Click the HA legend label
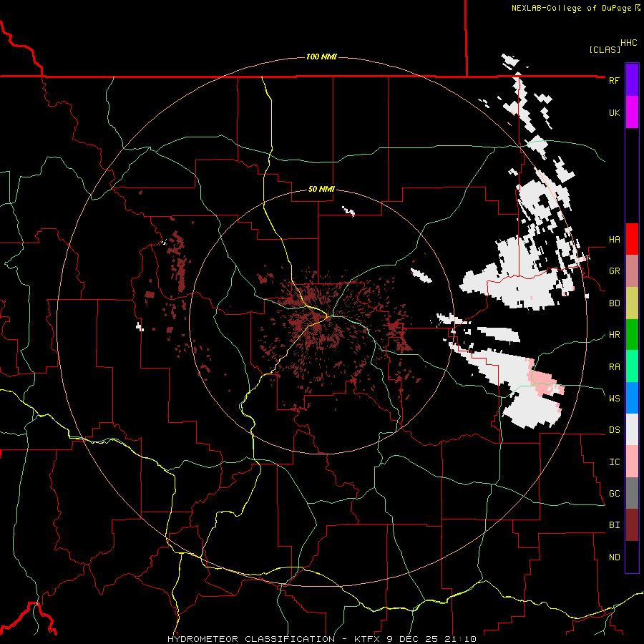 tap(614, 239)
